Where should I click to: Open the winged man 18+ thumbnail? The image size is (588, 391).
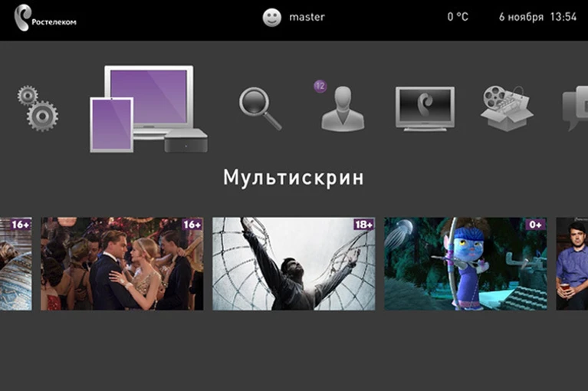pyautogui.click(x=294, y=264)
